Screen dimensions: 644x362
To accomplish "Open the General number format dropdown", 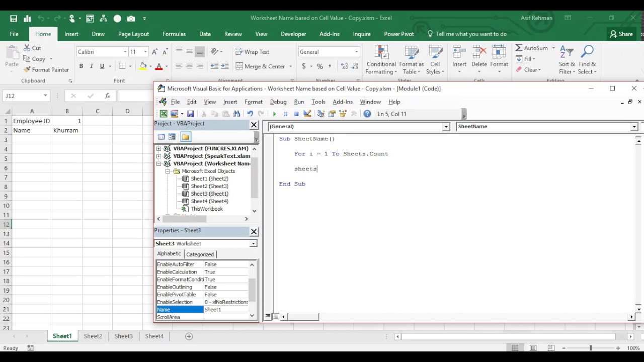I will 356,52.
